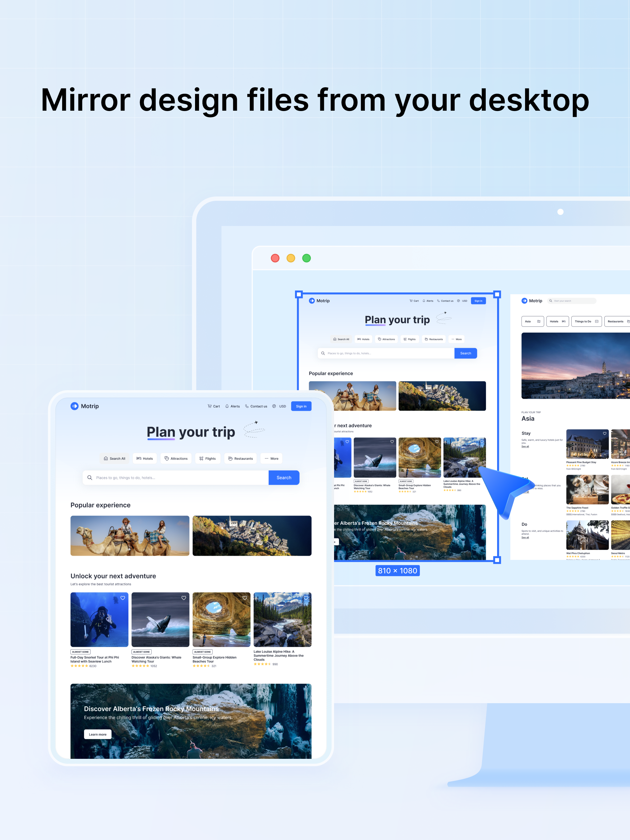
Task: Select Search All tab on tablet
Action: tap(114, 458)
